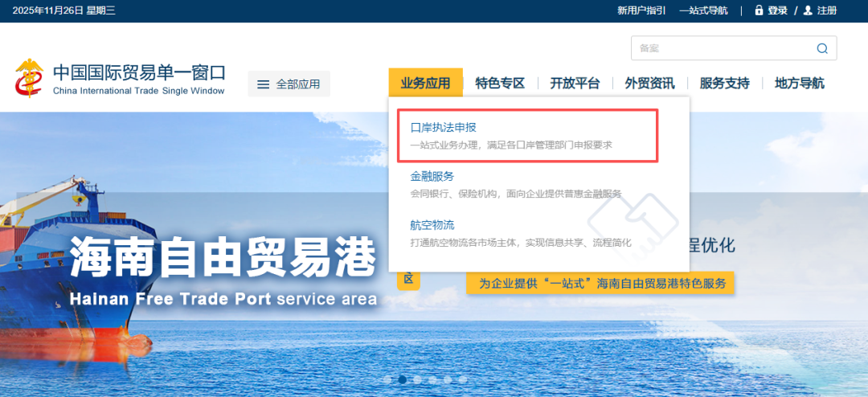Viewport: 868px width, 397px height.
Task: Click the Single Window logo emblem
Action: pyautogui.click(x=31, y=78)
